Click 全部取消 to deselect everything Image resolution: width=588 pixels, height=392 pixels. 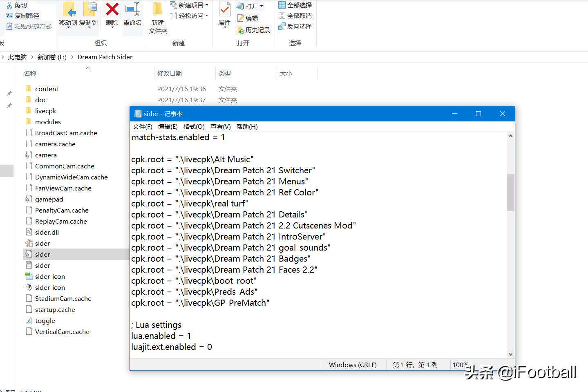(x=295, y=16)
